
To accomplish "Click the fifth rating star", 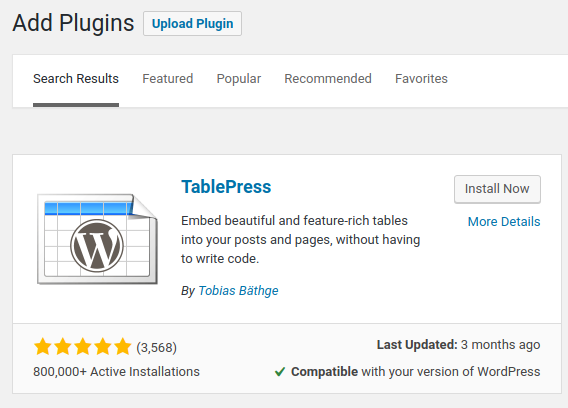I will click(123, 346).
